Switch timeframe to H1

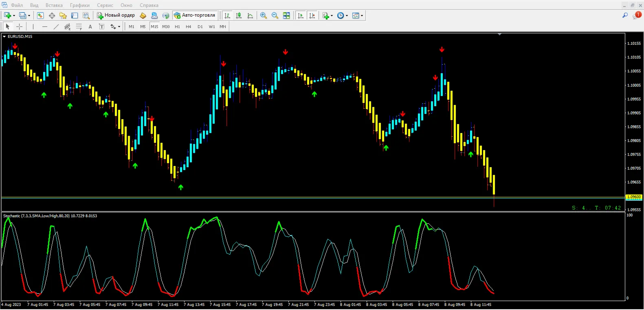177,26
